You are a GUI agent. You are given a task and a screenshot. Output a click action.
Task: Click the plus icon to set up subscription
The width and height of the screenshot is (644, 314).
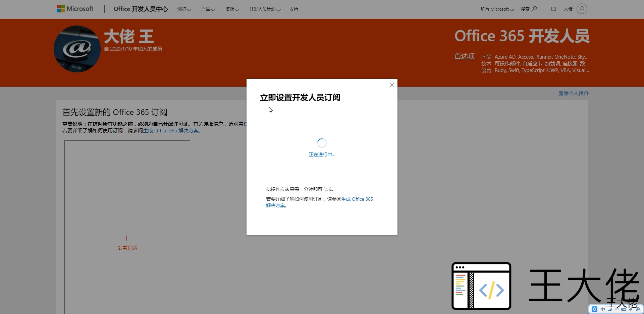(126, 238)
